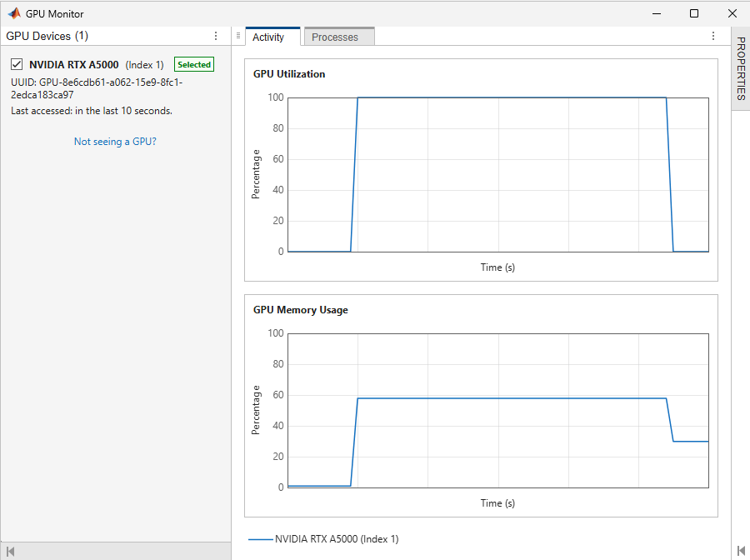Click the panel drag handle beside Activity tab
Screen dimensions: 750x560
point(238,36)
